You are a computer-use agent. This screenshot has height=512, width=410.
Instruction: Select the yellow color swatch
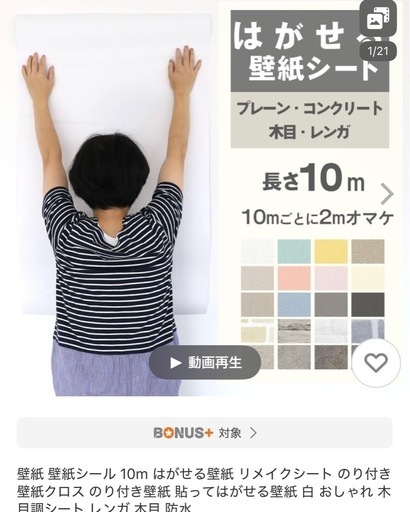pyautogui.click(x=331, y=252)
